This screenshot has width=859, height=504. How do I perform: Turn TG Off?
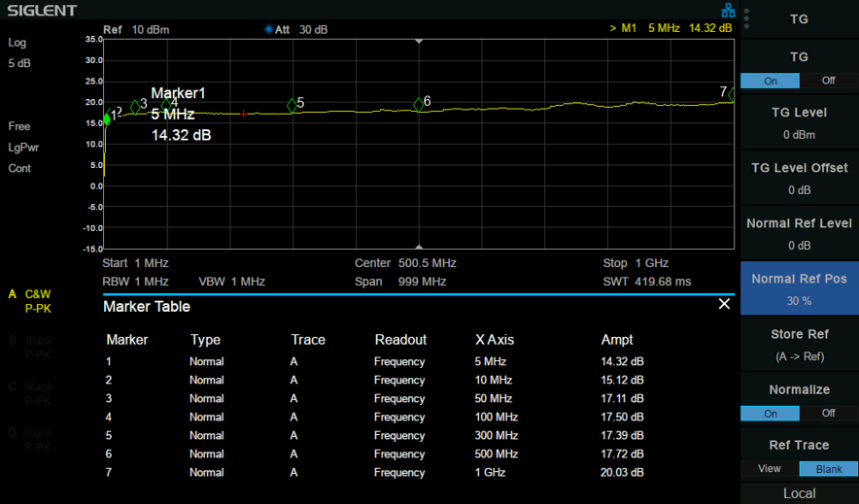(x=828, y=81)
